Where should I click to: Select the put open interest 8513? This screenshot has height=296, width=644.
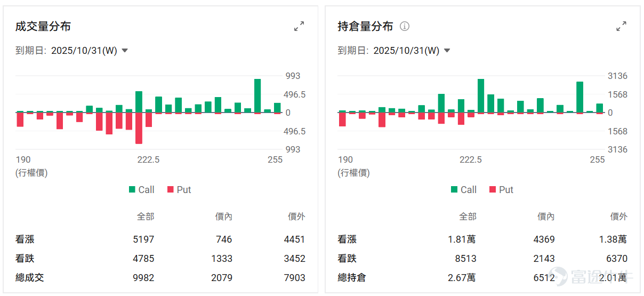click(x=465, y=259)
